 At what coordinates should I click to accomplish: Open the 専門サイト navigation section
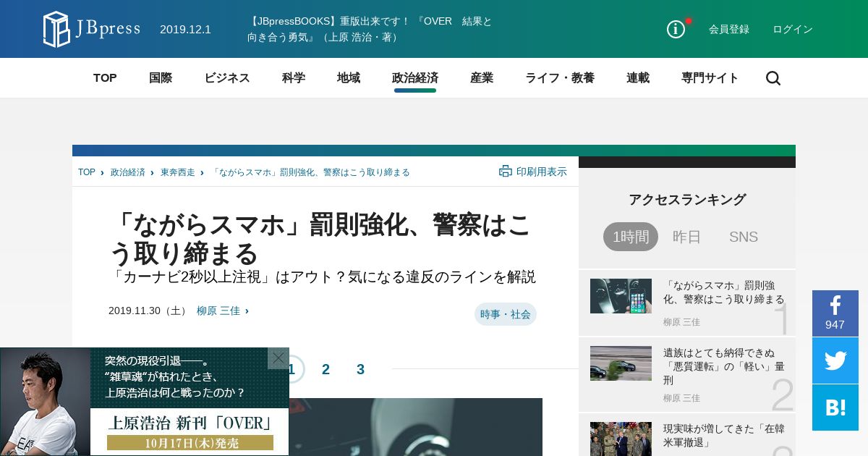710,78
